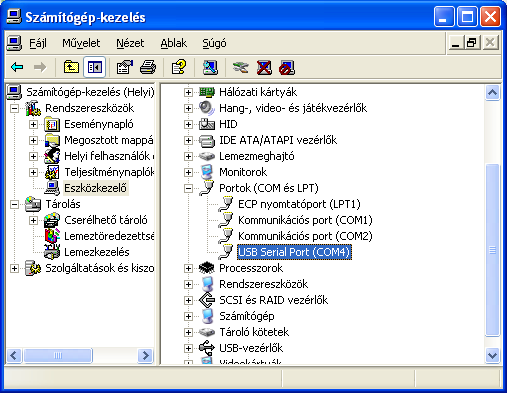The width and height of the screenshot is (507, 393).
Task: Expand the Cserélhető tároló node
Action: pyautogui.click(x=33, y=220)
